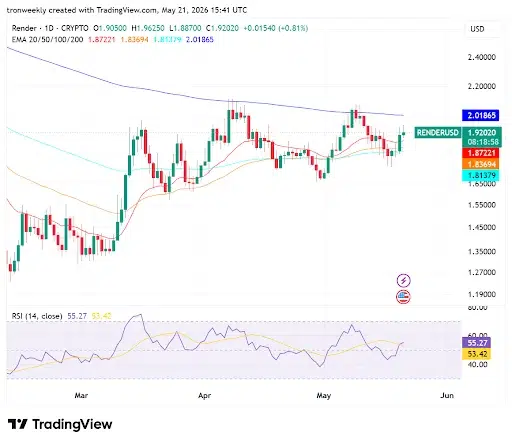Click the EMA legend value 1.83694
Screen dimensions: 512x444
click(x=134, y=40)
